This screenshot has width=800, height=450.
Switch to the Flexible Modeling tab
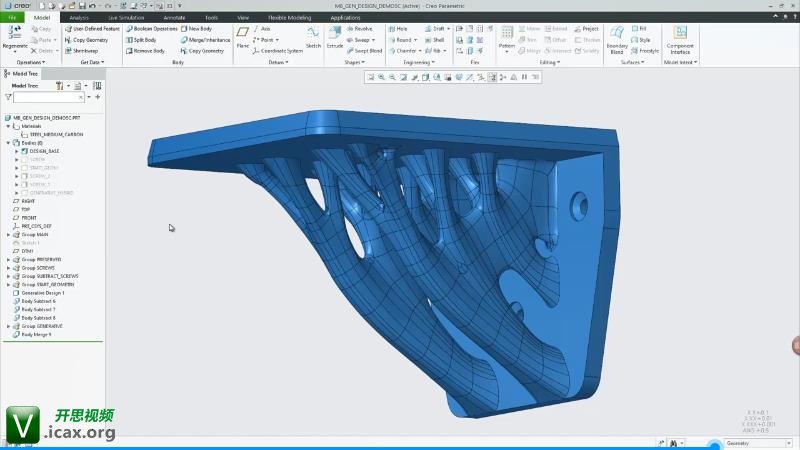(x=288, y=18)
